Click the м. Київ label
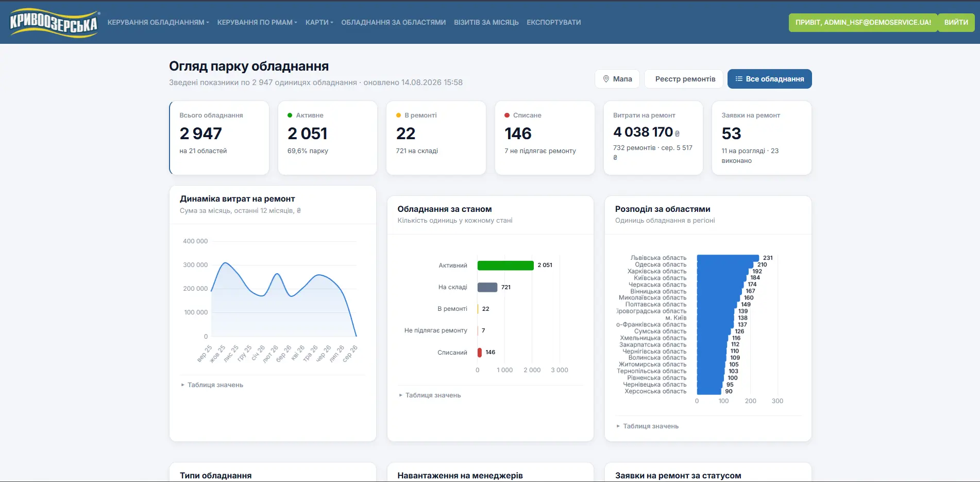980x482 pixels. pyautogui.click(x=675, y=318)
